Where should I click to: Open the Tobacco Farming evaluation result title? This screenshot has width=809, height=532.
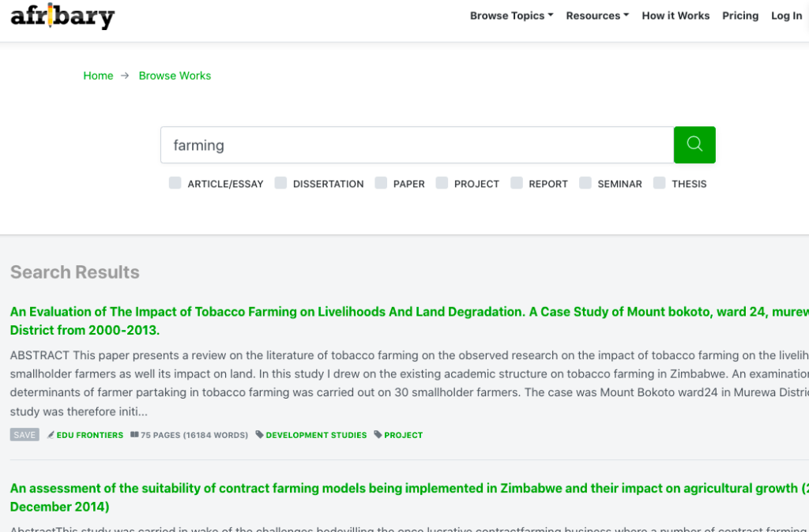pyautogui.click(x=316, y=312)
